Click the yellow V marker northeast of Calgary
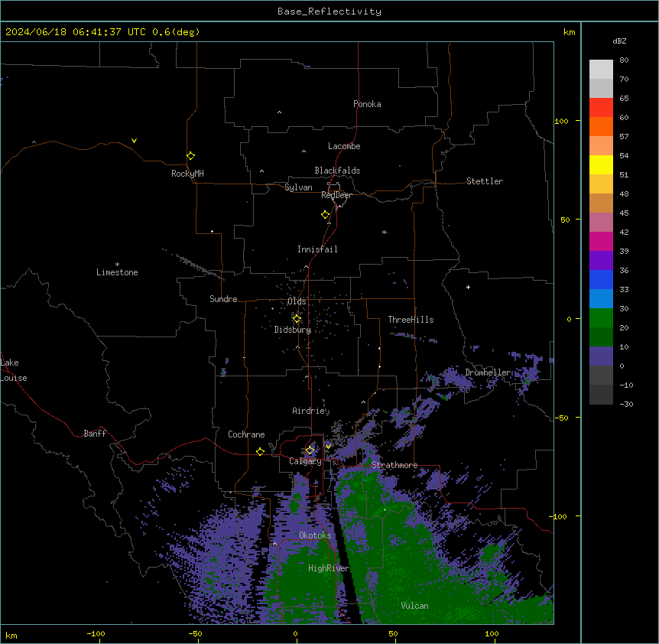 coord(328,447)
